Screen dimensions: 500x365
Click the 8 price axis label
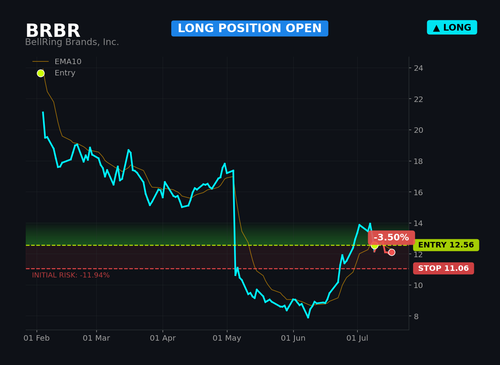click(x=416, y=316)
